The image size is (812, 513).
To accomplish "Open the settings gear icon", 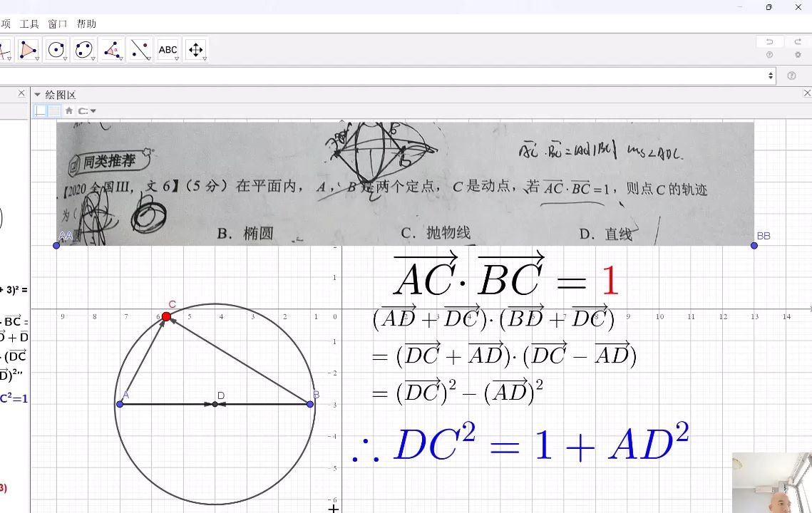I will coord(798,55).
